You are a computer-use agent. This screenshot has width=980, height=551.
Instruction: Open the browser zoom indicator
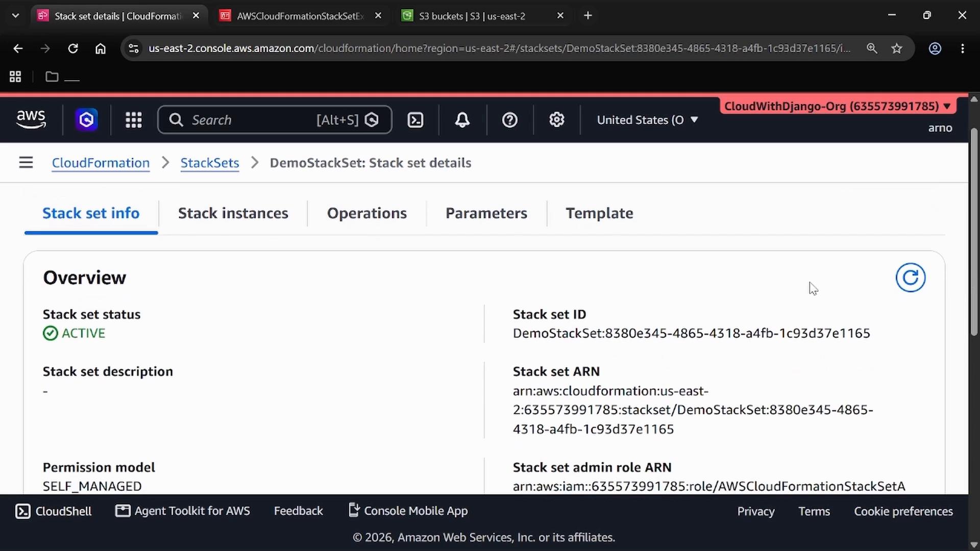click(872, 48)
